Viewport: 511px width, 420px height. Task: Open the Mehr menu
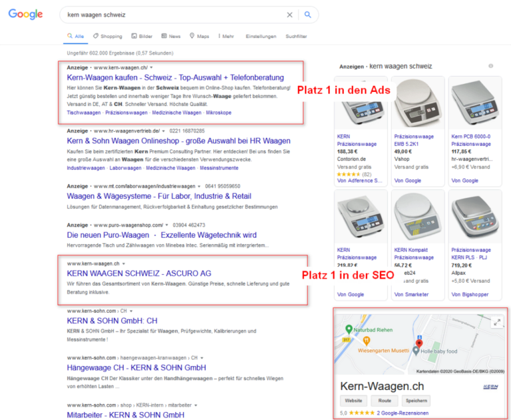tap(226, 36)
